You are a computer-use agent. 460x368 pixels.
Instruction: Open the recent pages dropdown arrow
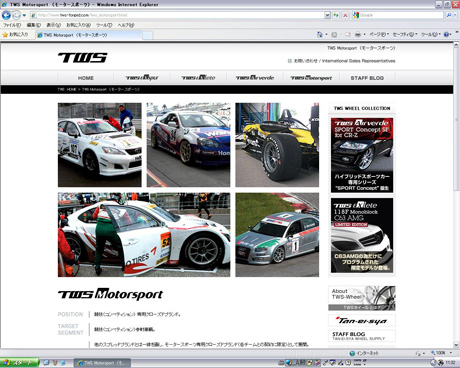24,15
